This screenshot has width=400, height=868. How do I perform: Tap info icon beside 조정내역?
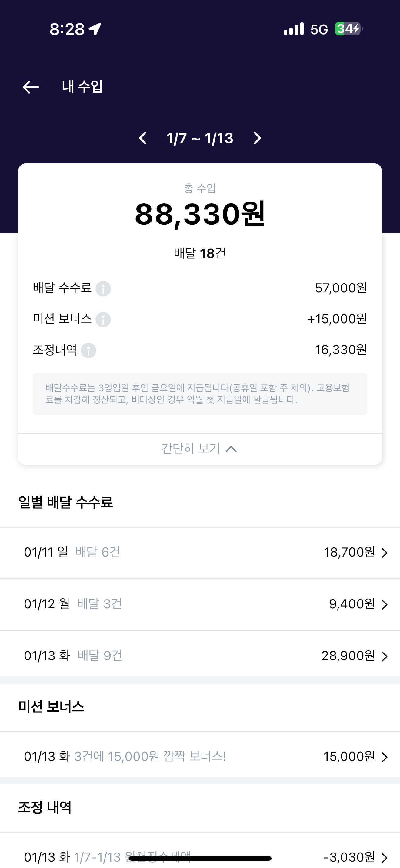click(x=88, y=350)
